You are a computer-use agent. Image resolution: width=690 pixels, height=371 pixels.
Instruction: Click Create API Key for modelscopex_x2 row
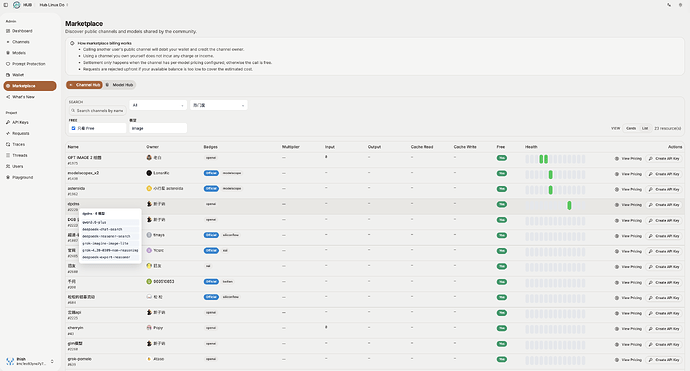pyautogui.click(x=664, y=174)
